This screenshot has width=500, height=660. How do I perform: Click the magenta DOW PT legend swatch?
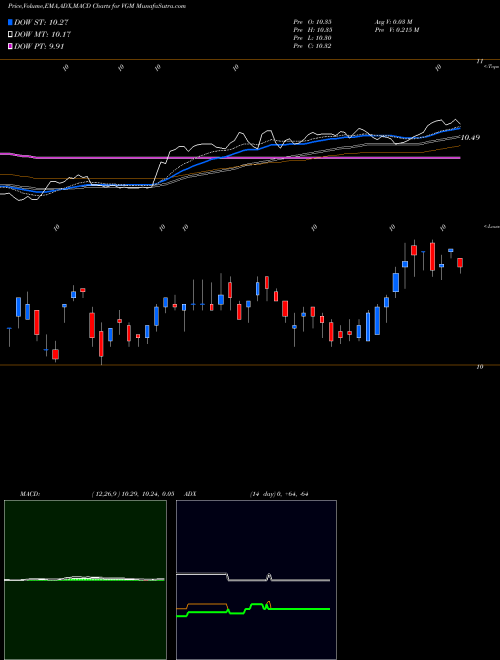click(11, 46)
